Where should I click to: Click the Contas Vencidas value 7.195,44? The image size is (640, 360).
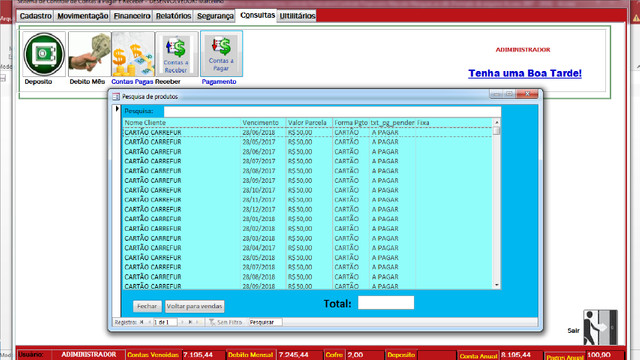coord(203,355)
